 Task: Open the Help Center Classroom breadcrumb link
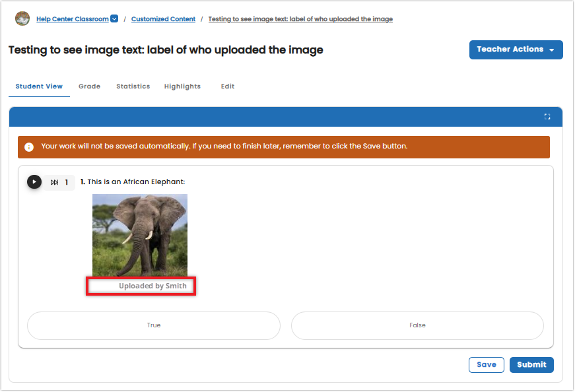(x=72, y=19)
